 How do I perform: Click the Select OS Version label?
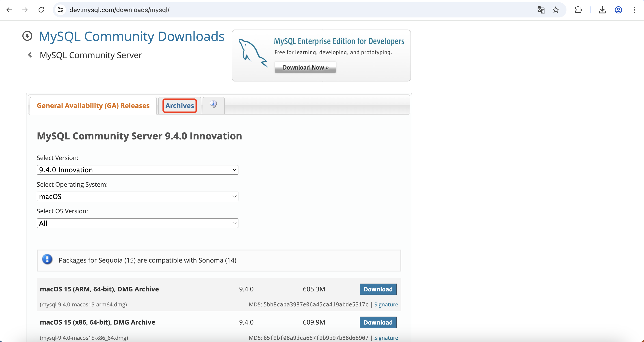[62, 211]
